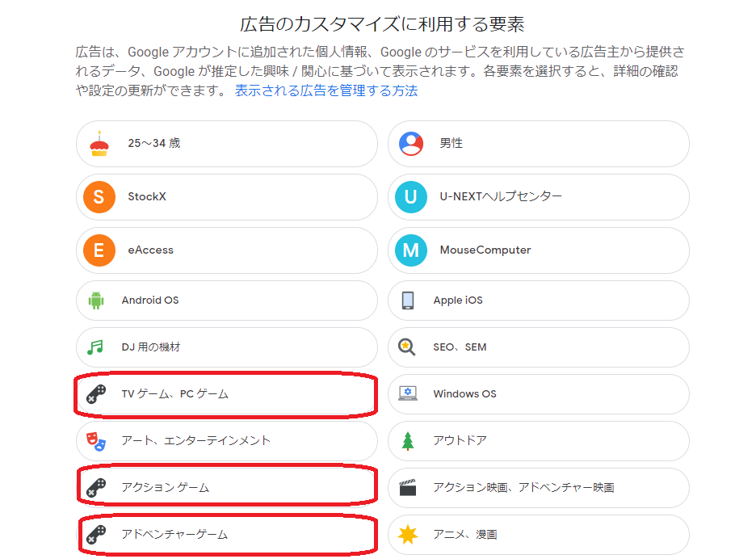The width and height of the screenshot is (756, 559).
Task: Click the gamepad icon for TV ゲーム、PC ゲーム
Action: coord(96,394)
